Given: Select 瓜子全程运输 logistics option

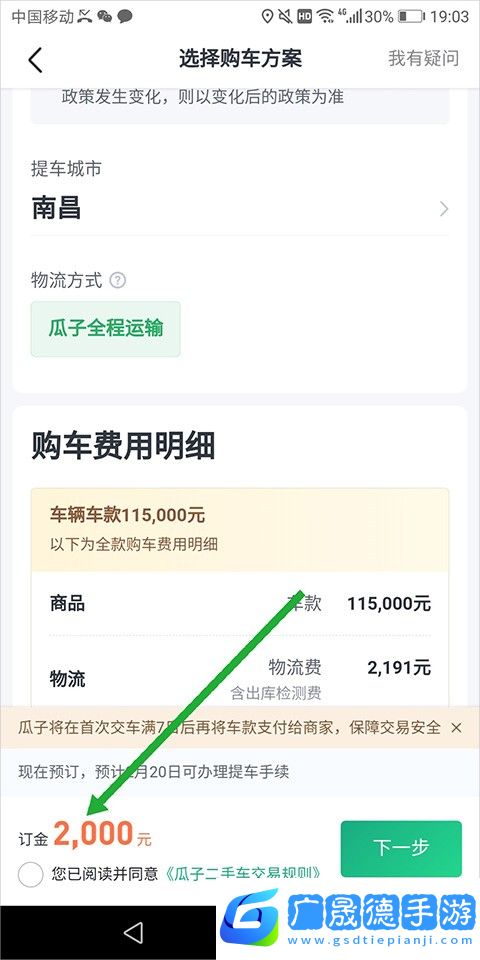Looking at the screenshot, I should click(x=106, y=329).
